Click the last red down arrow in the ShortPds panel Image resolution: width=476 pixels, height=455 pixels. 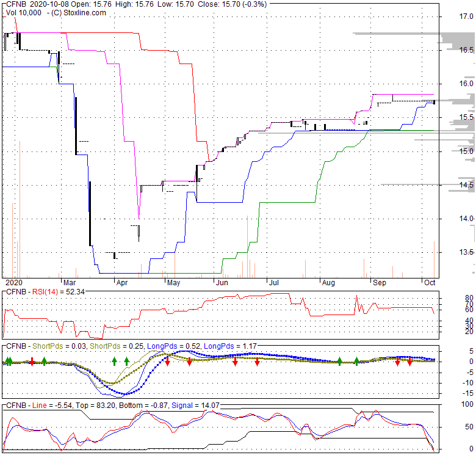pos(409,361)
